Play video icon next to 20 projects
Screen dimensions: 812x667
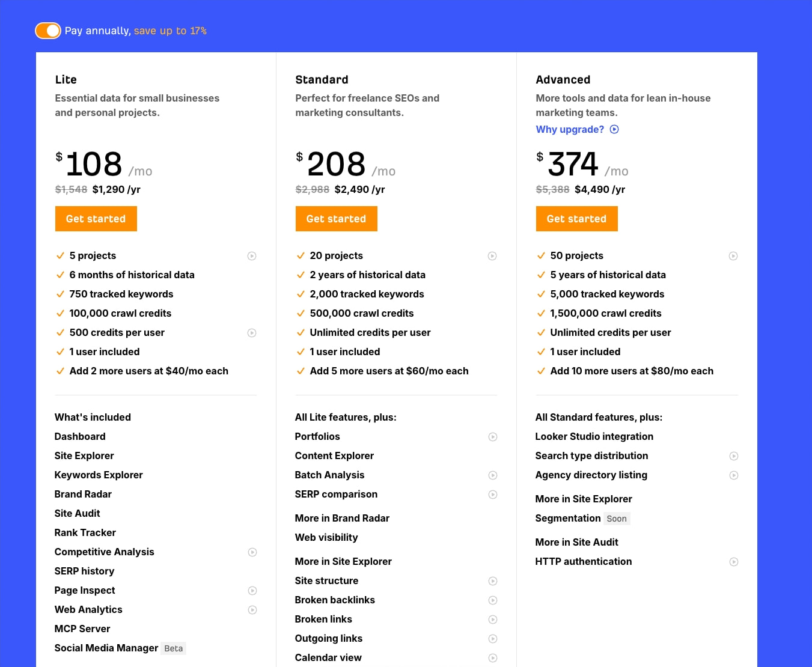(x=492, y=256)
